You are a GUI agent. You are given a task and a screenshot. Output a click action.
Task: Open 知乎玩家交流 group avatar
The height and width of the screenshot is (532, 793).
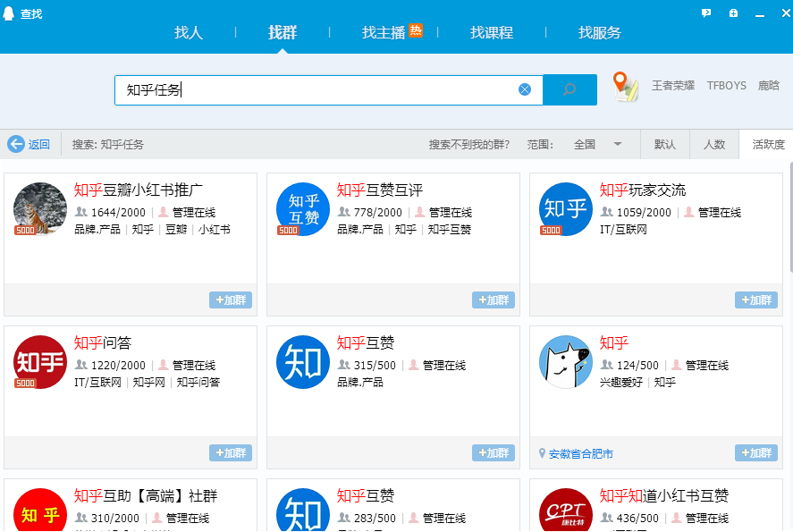(566, 209)
